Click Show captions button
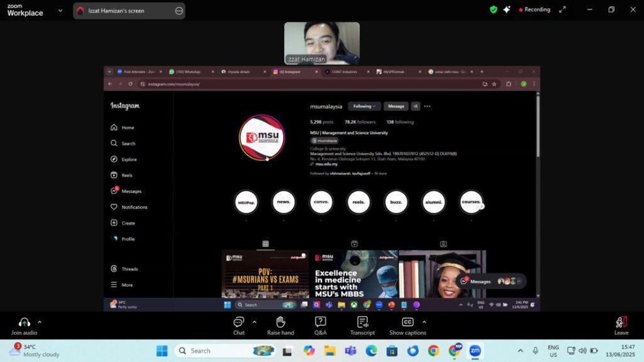The height and width of the screenshot is (362, 644). [x=408, y=326]
